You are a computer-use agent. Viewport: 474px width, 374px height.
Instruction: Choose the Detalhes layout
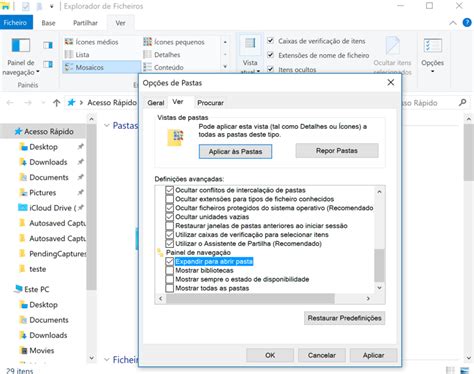(x=162, y=55)
